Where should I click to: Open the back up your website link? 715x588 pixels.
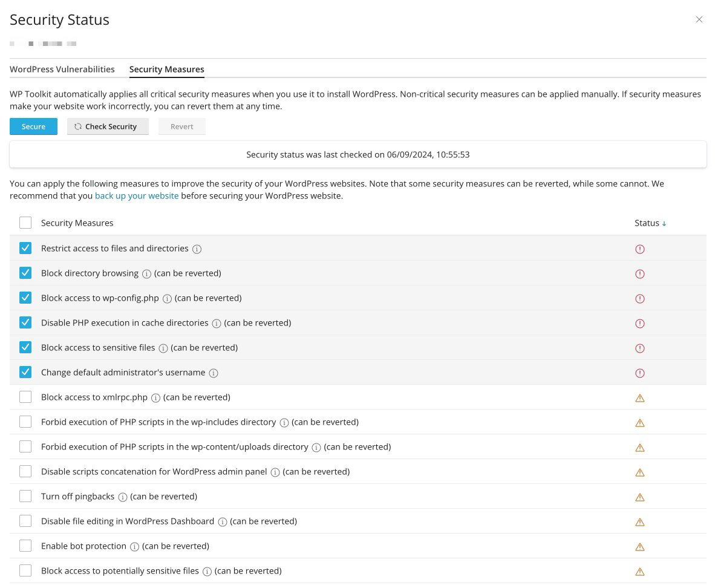pos(137,195)
